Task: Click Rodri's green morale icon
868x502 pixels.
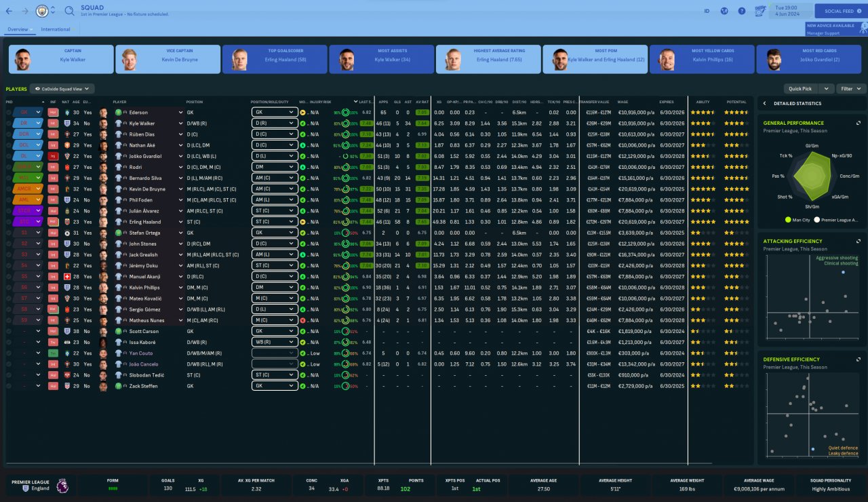Action: (302, 167)
